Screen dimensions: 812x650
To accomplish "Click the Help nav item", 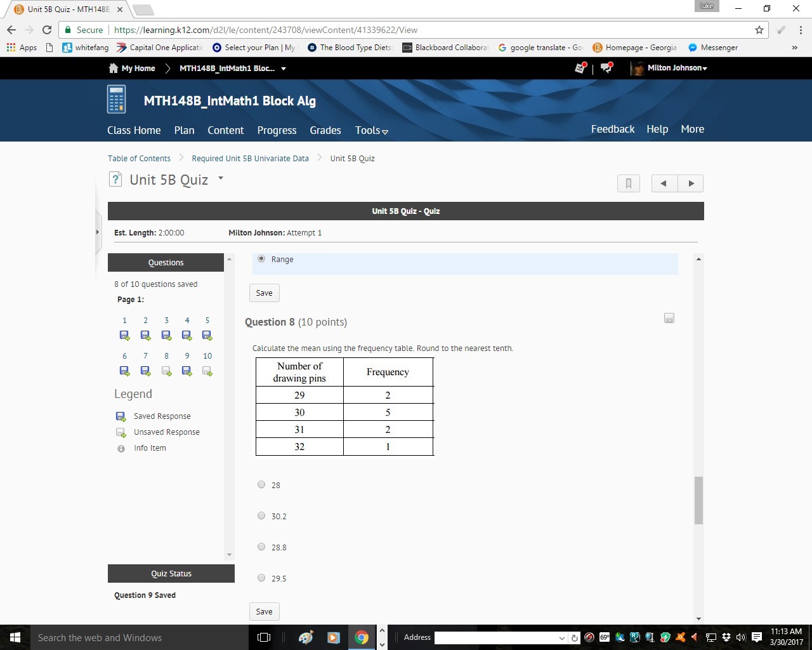I will [x=657, y=129].
